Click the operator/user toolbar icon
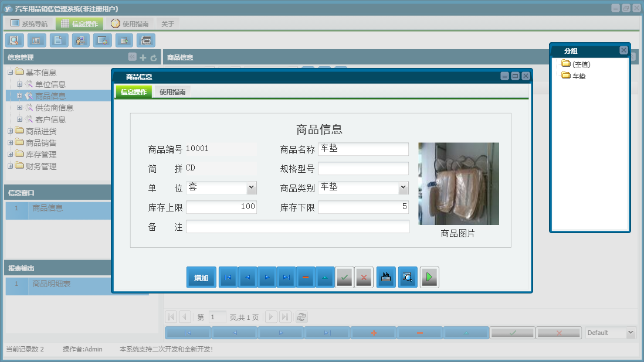644x362 pixels. point(80,40)
